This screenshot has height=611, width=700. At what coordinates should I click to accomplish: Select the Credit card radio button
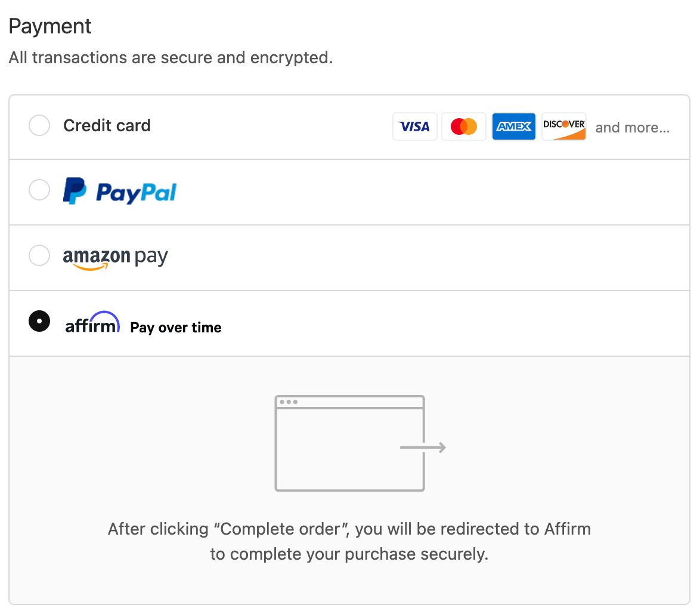tap(39, 125)
